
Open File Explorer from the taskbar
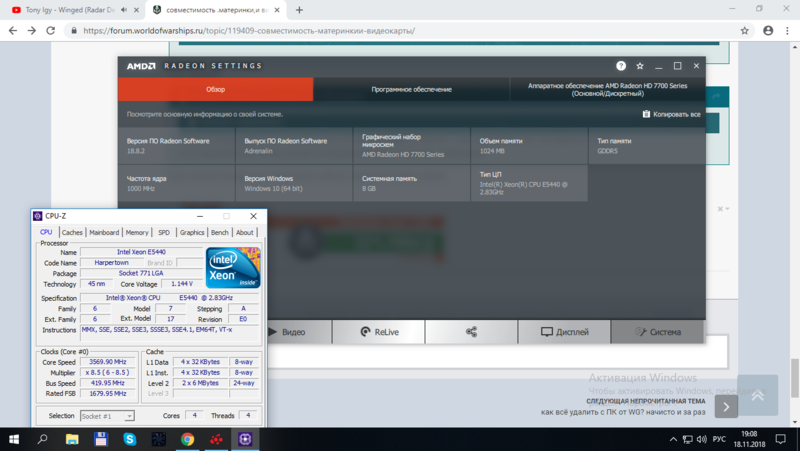tap(72, 439)
